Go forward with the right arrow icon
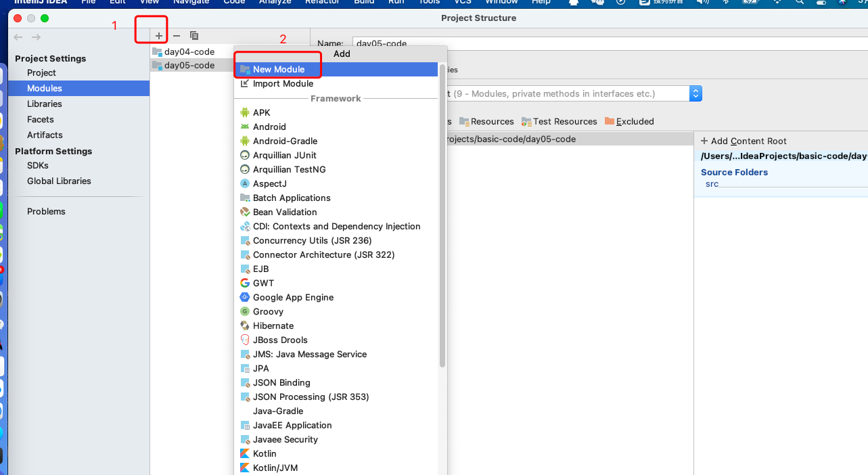868x475 pixels. (36, 37)
